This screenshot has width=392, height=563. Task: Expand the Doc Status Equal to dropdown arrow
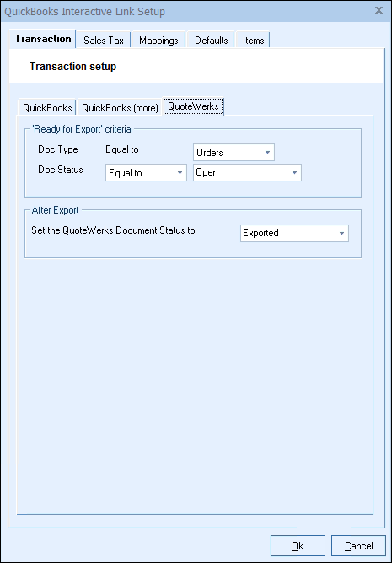tap(180, 173)
